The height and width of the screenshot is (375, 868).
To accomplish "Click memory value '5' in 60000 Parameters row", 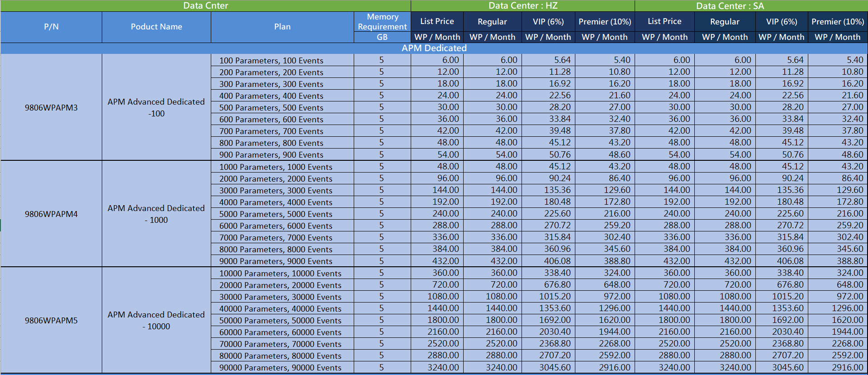I will pyautogui.click(x=382, y=332).
